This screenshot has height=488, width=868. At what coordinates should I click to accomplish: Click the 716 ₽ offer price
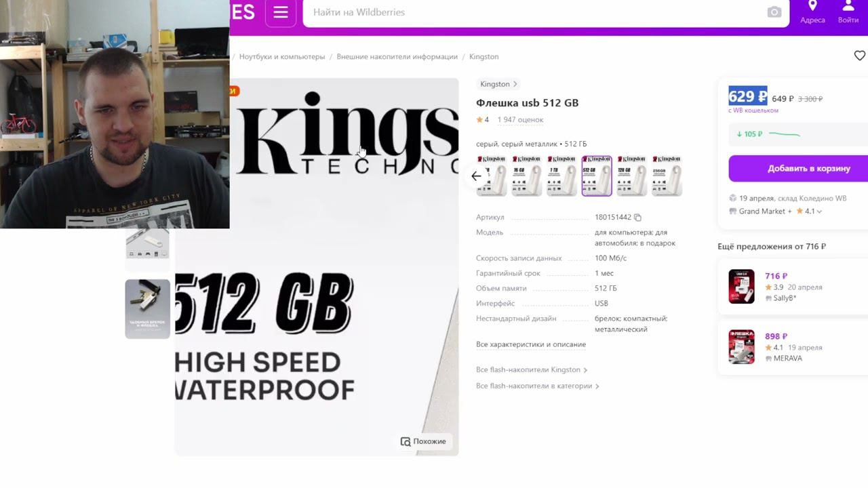776,276
